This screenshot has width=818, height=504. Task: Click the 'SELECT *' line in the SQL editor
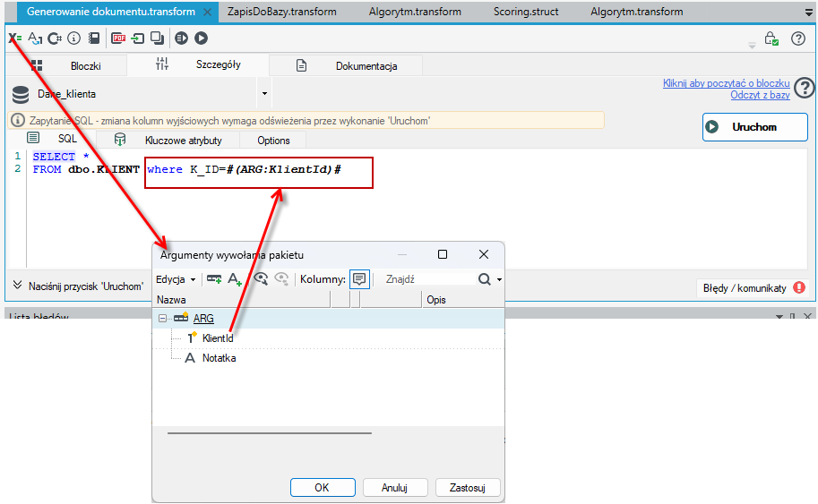point(61,157)
